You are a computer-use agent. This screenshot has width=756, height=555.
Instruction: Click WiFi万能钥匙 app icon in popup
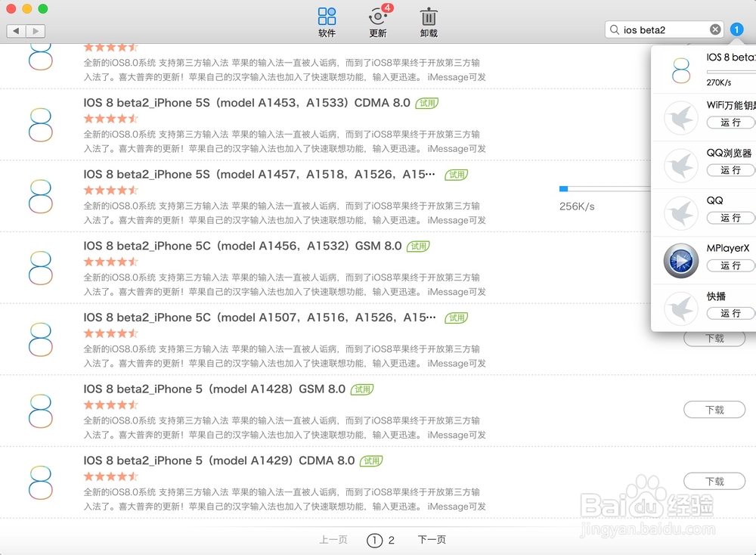point(681,118)
